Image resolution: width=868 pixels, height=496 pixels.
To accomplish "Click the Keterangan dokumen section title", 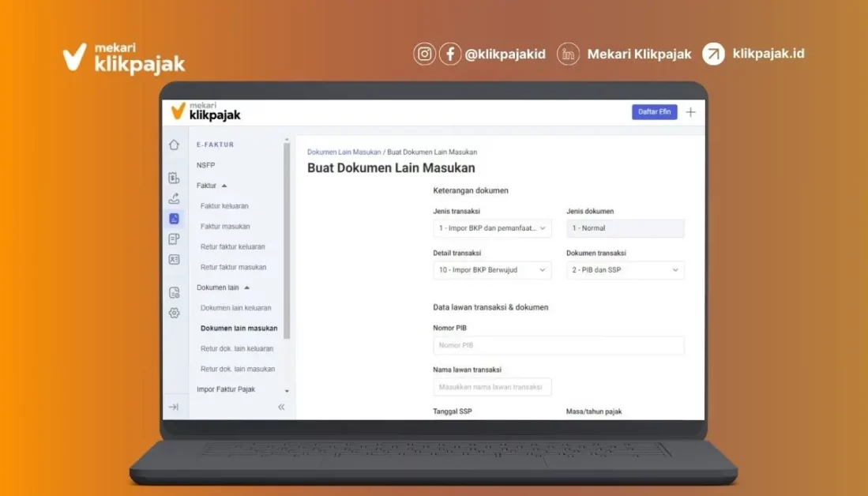I will [x=471, y=190].
